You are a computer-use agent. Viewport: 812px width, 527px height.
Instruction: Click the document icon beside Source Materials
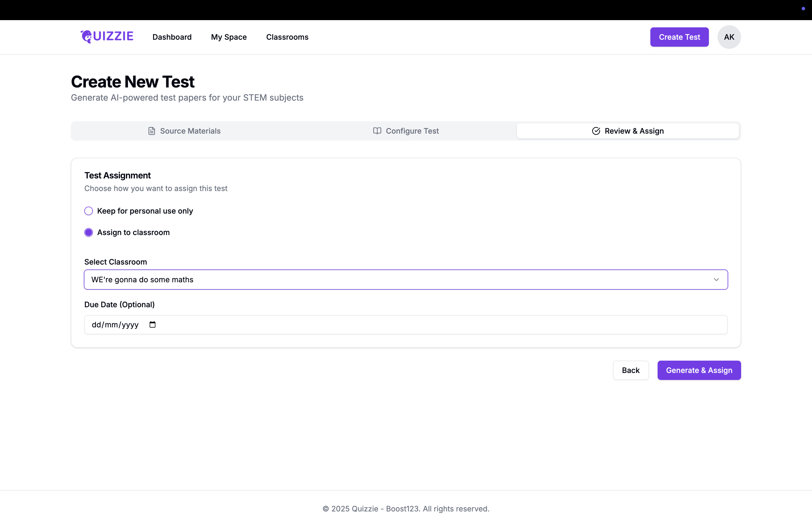152,131
